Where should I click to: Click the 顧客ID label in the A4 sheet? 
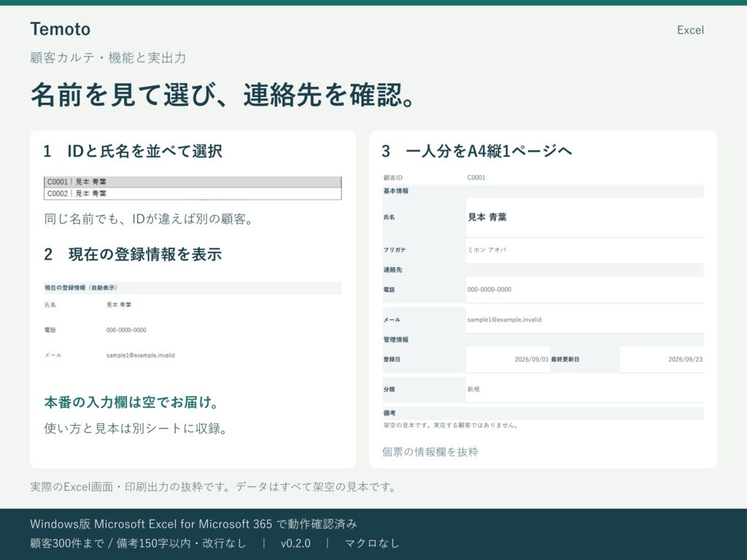point(393,178)
